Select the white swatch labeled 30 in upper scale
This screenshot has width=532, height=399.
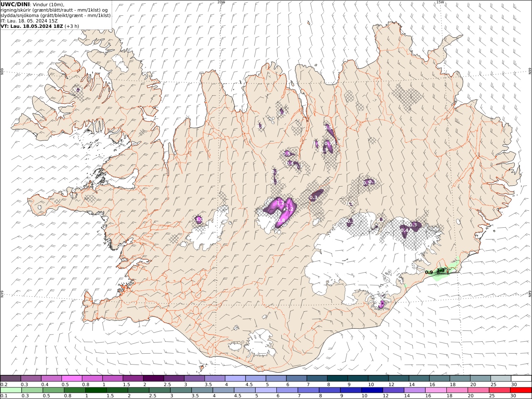521,378
